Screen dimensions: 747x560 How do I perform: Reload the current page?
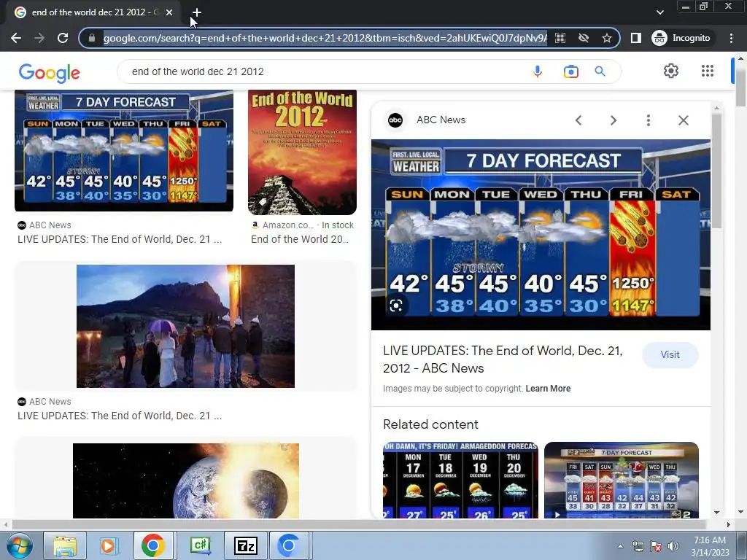pos(63,38)
